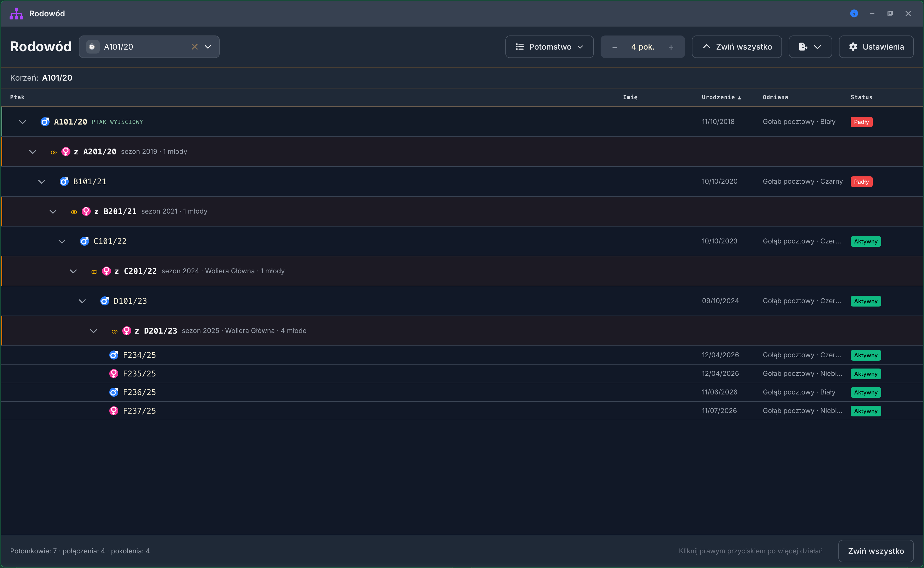Select the F236/25 bird row
Screen dimensions: 924x568
462,392
